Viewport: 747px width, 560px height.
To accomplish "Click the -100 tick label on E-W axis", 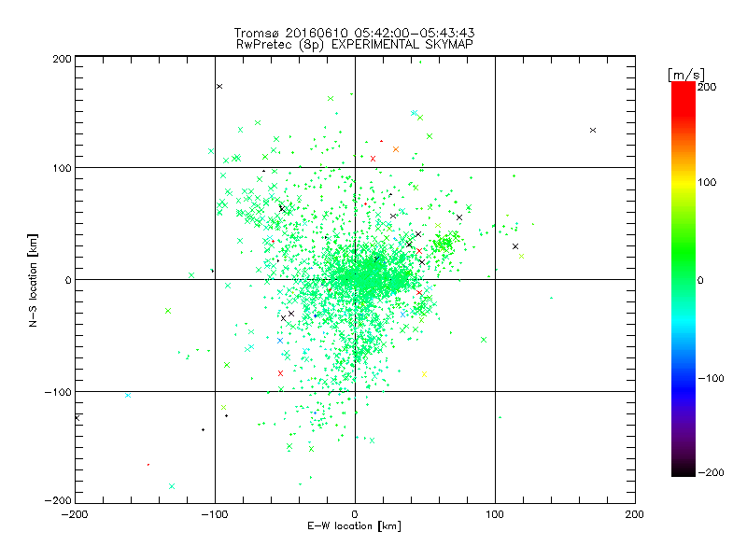I will click(215, 514).
